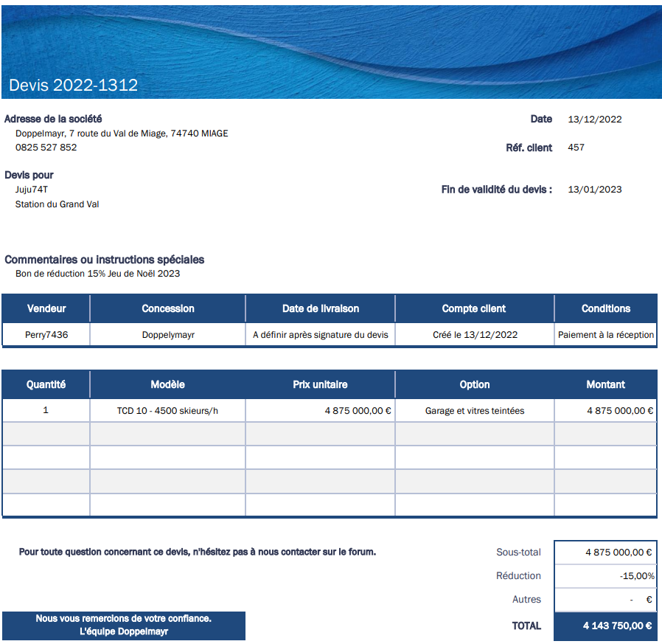Click cell "A définir après signature du devis"

321,335
